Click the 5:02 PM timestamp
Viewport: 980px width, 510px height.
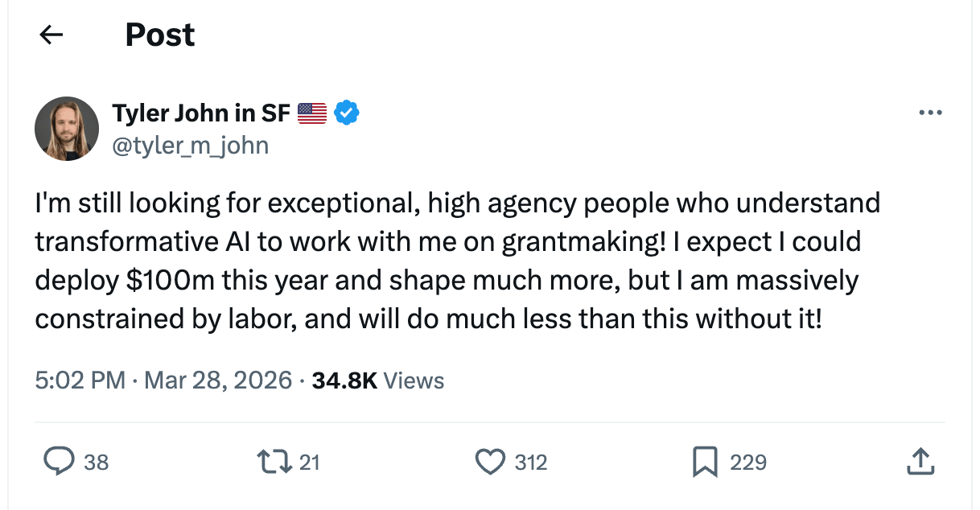pyautogui.click(x=80, y=380)
